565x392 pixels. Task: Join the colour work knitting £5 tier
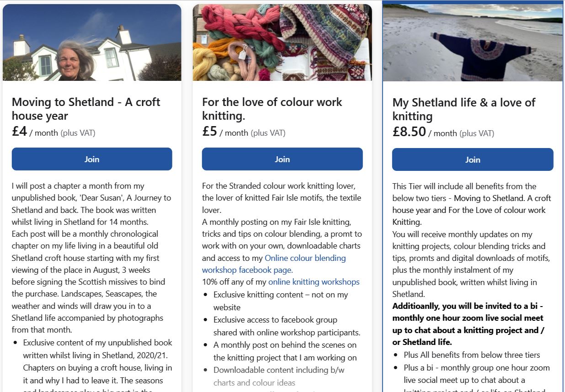[x=282, y=159]
